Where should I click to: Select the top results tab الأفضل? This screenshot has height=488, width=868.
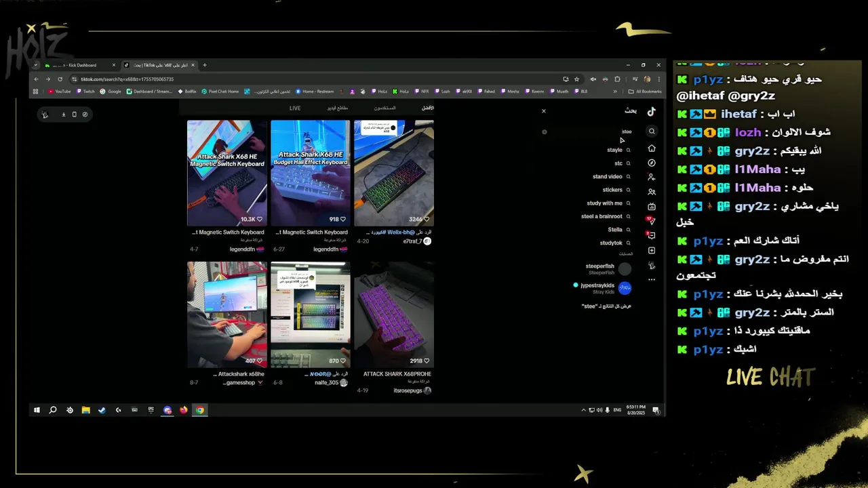point(428,108)
